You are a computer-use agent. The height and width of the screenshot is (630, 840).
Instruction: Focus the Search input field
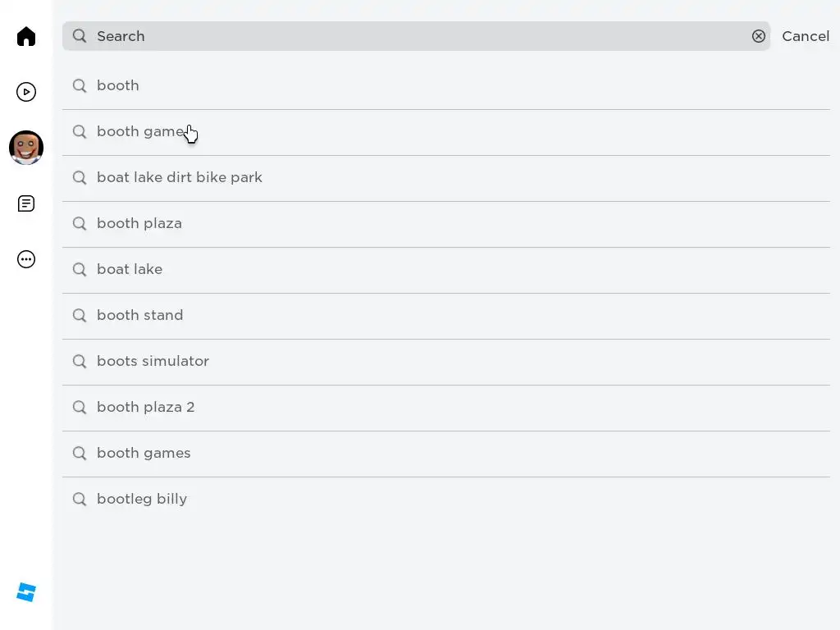pyautogui.click(x=410, y=36)
